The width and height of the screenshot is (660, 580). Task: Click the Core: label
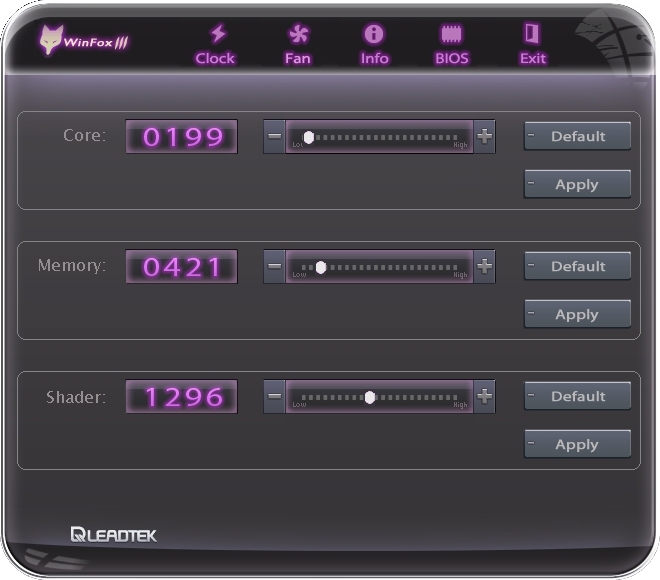point(84,136)
